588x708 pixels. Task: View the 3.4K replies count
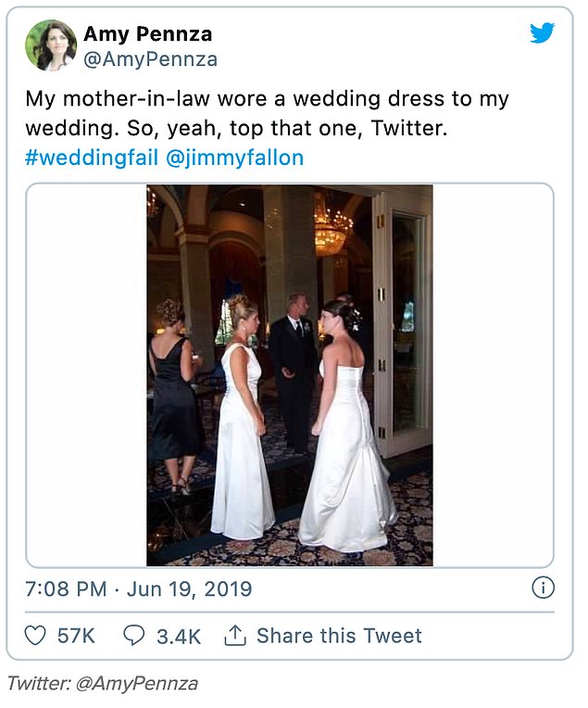pos(179,636)
